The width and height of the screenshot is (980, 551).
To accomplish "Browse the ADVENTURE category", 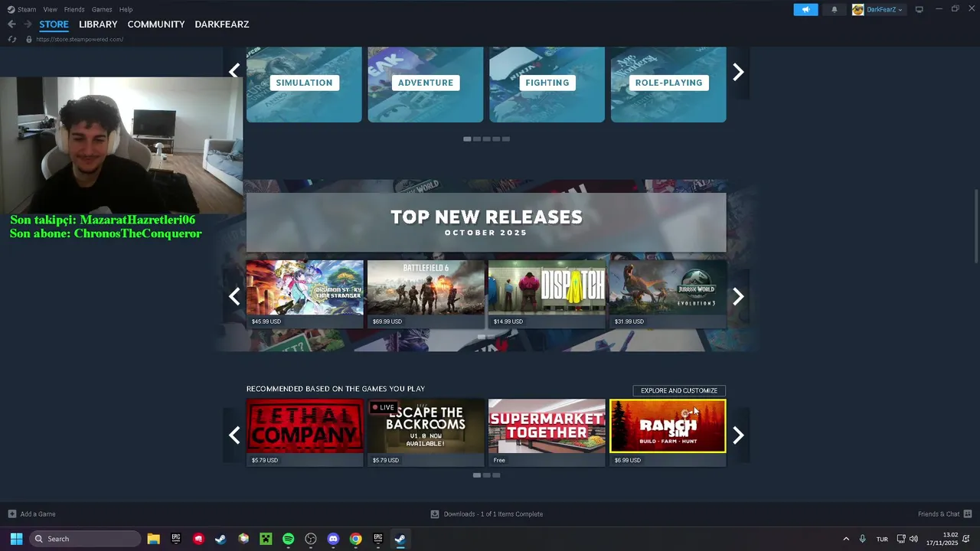I will tap(426, 84).
